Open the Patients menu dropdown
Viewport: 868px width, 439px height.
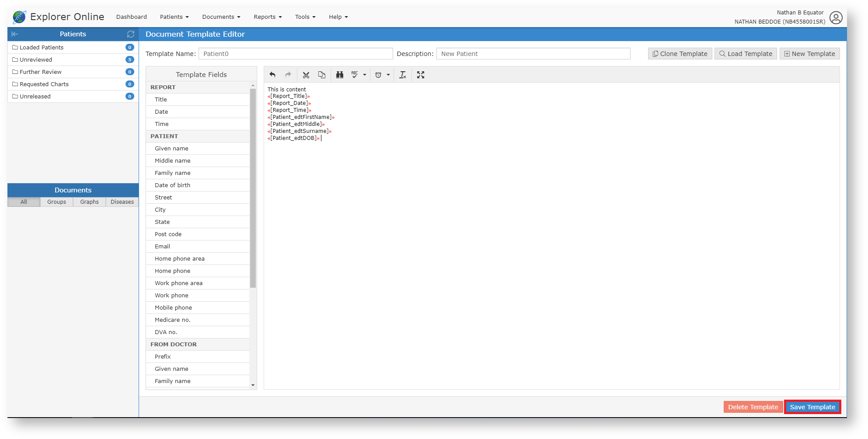pyautogui.click(x=174, y=17)
